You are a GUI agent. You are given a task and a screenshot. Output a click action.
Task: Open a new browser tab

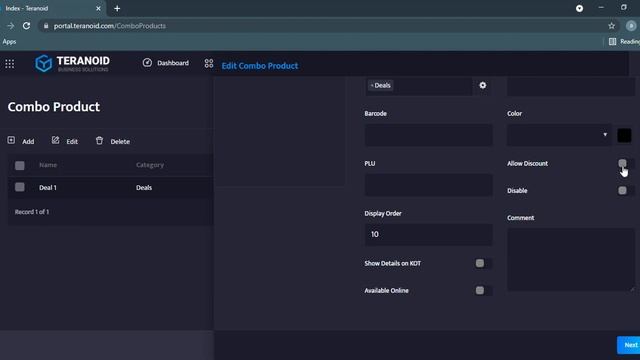117,8
